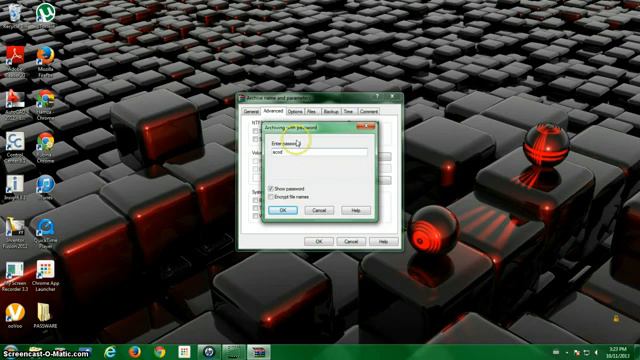Image resolution: width=640 pixels, height=360 pixels.
Task: Launch Google Chrome from the taskbar
Action: click(160, 352)
